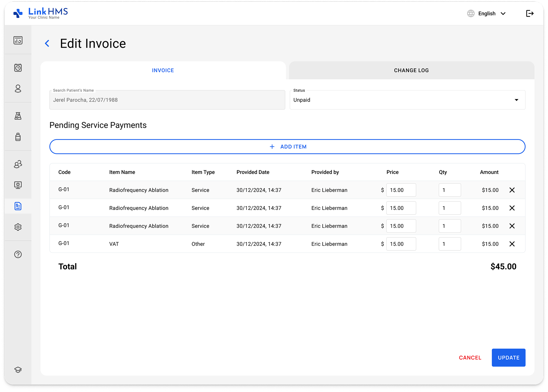Click the Item Type column header
This screenshot has height=392, width=548.
point(203,172)
